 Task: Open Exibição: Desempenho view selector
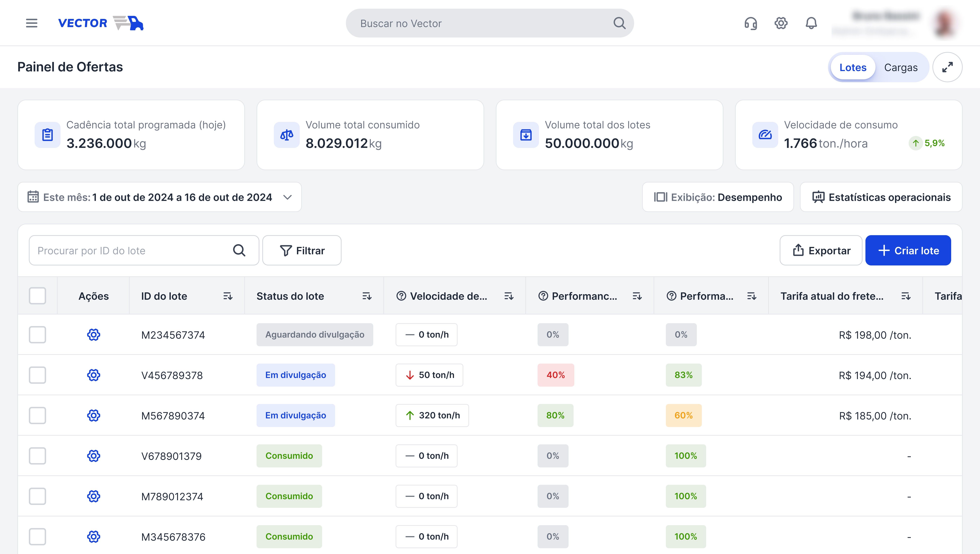point(718,197)
